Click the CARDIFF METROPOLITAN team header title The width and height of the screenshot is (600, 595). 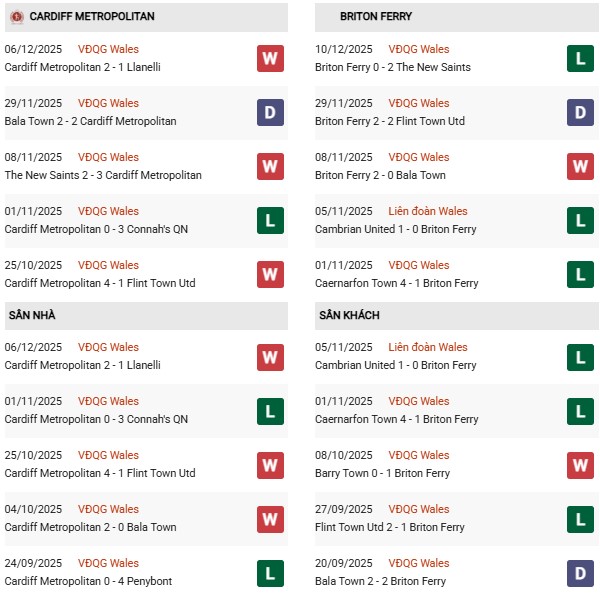92,17
